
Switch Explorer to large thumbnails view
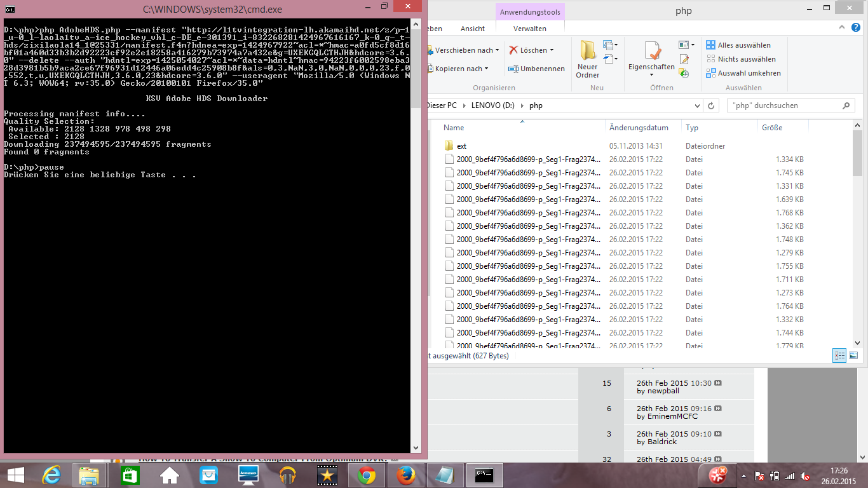tap(853, 355)
